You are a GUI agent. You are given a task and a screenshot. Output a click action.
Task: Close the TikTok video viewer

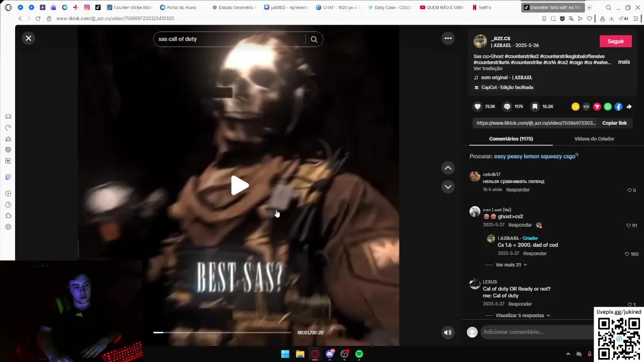29,38
